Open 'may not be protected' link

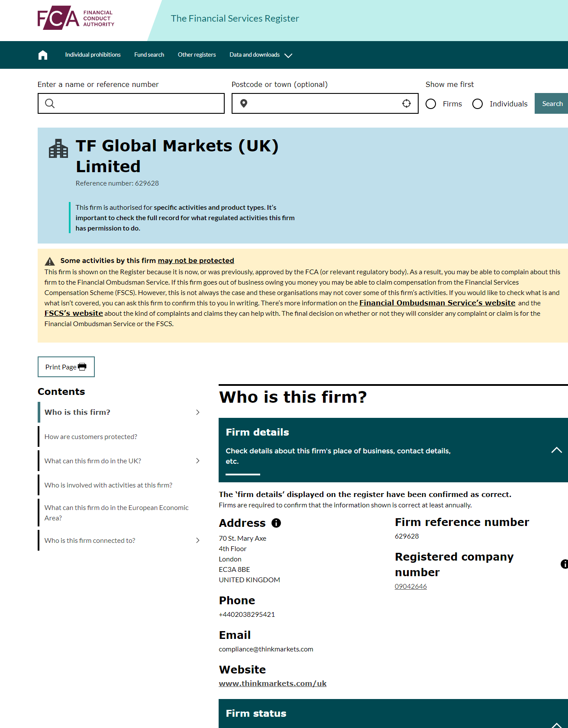tap(196, 260)
